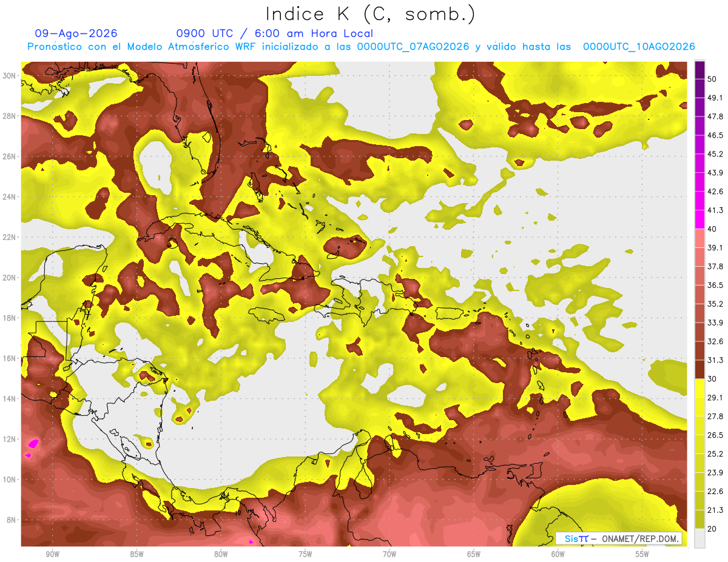Click the colorbar value 41.3
The image size is (728, 562).
tap(715, 210)
